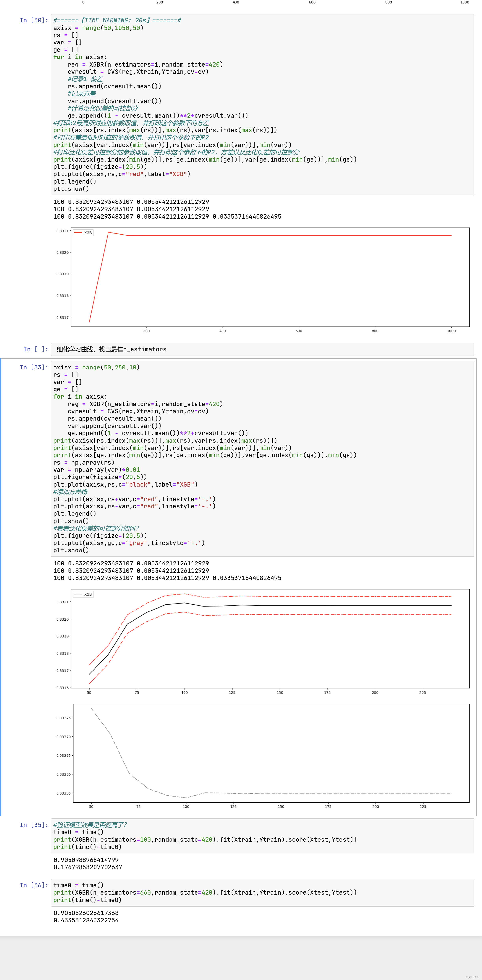Click the output score 0.9050988968414799
Viewport: 482px width, 980px height.
(86, 860)
